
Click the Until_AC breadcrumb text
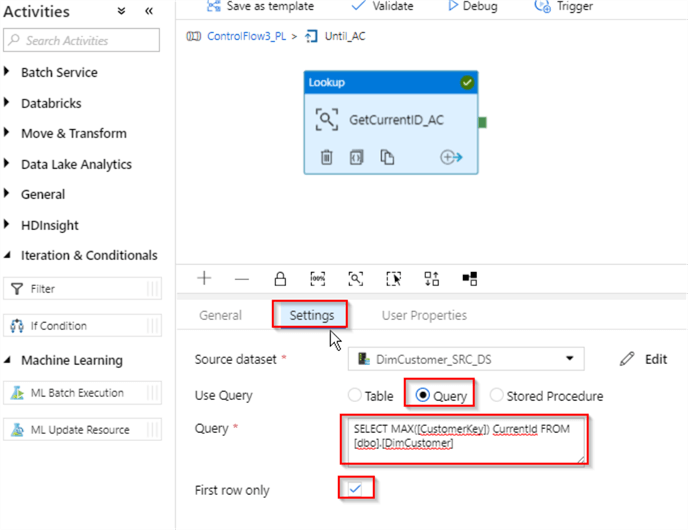coord(345,36)
